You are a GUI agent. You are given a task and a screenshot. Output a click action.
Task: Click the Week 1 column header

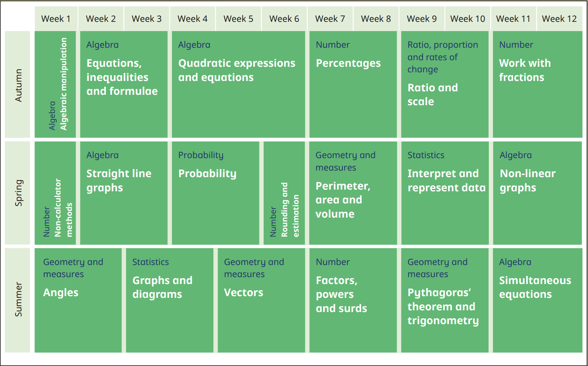tap(56, 19)
